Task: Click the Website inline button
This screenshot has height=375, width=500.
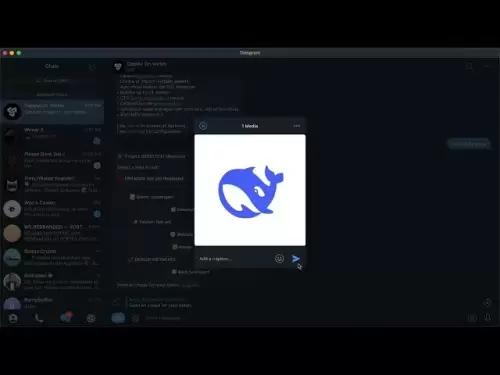Action: (182, 234)
